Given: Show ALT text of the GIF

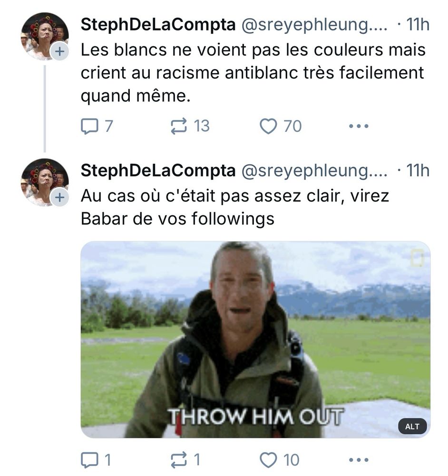Looking at the screenshot, I should (x=412, y=426).
